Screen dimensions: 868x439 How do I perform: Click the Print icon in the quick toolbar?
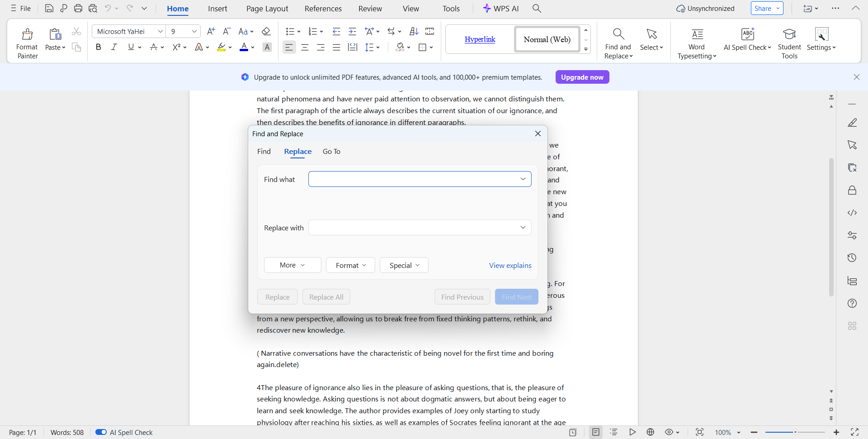tap(78, 9)
